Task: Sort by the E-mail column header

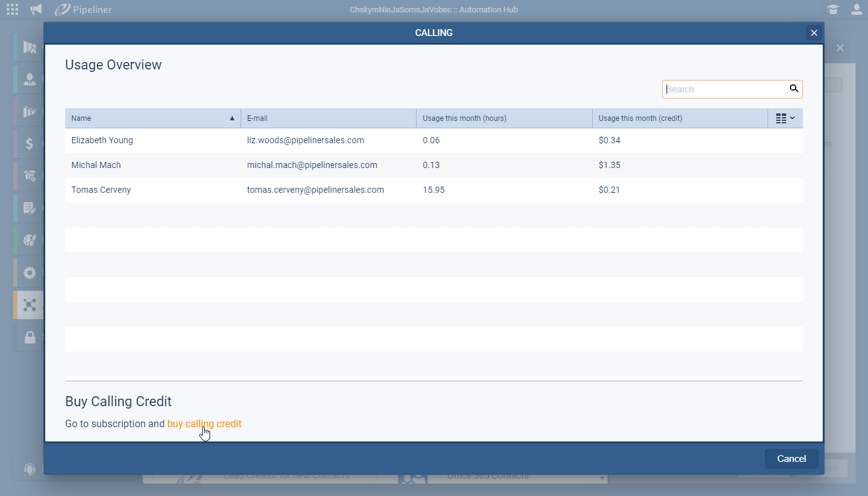Action: (328, 118)
